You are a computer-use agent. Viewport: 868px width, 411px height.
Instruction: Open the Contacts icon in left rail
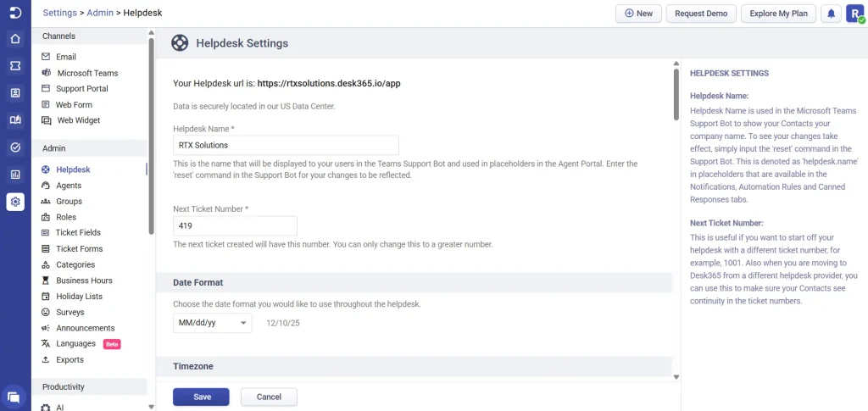click(15, 93)
